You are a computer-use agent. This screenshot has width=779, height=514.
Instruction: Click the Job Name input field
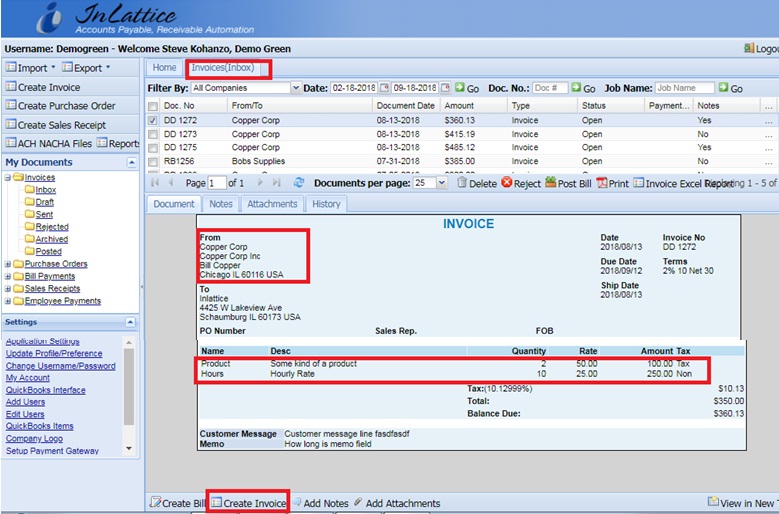pyautogui.click(x=685, y=88)
